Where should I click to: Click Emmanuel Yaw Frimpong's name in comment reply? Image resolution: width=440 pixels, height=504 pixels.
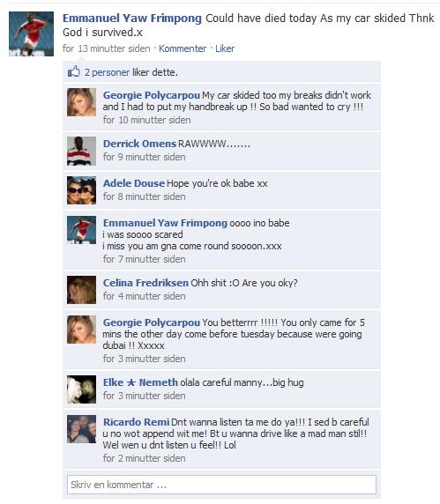tap(165, 223)
